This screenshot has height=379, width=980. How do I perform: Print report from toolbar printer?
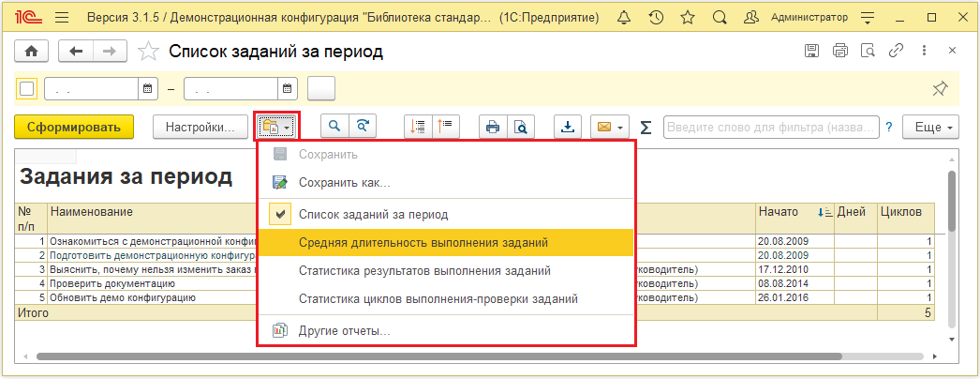click(x=493, y=127)
